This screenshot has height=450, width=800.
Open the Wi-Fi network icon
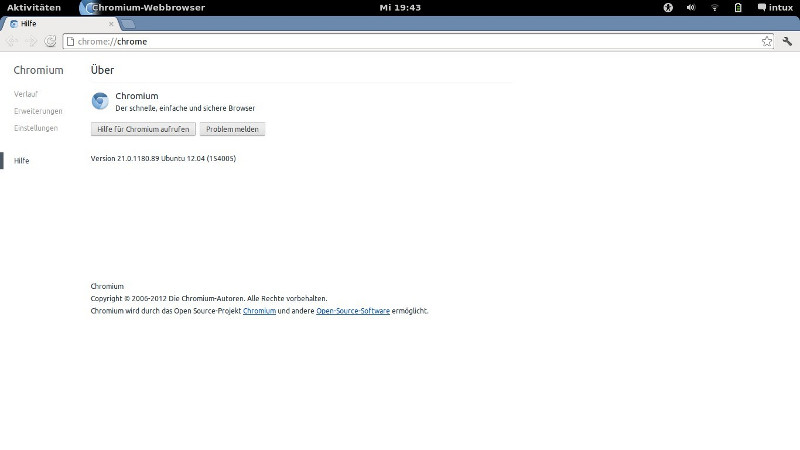coord(714,8)
